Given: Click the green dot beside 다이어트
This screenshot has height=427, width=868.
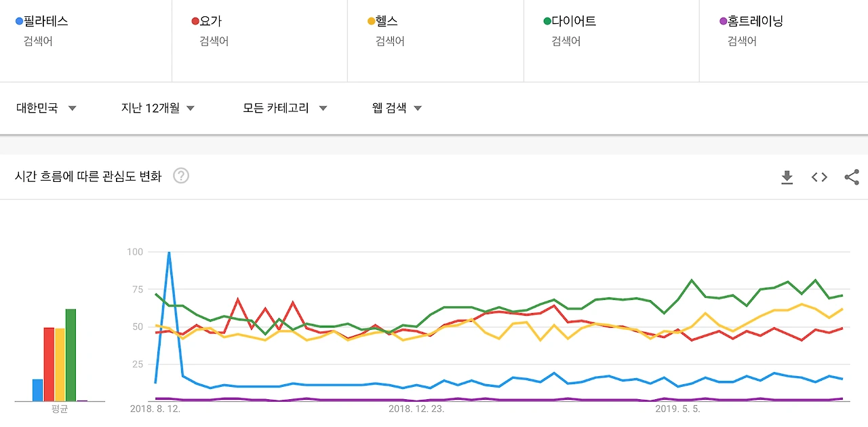Looking at the screenshot, I should click(x=547, y=22).
